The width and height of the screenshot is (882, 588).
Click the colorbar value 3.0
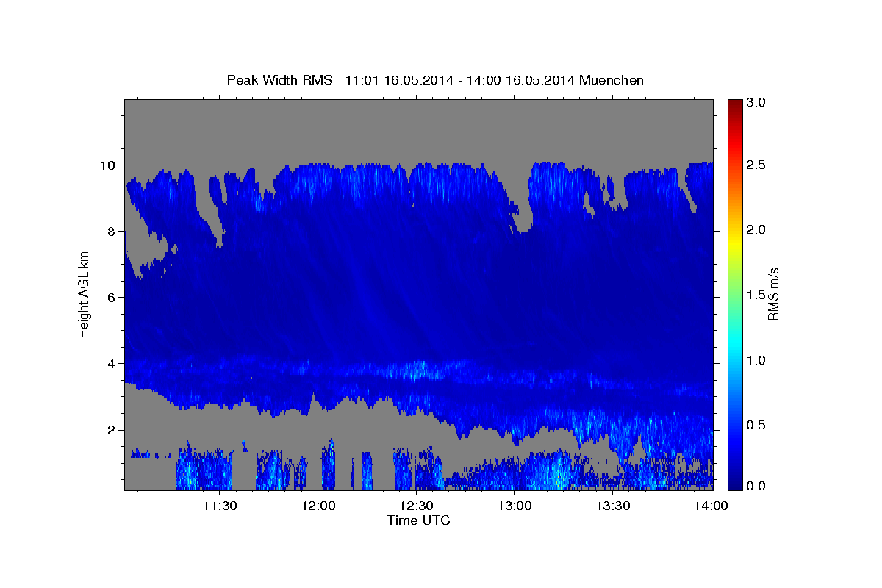[757, 102]
